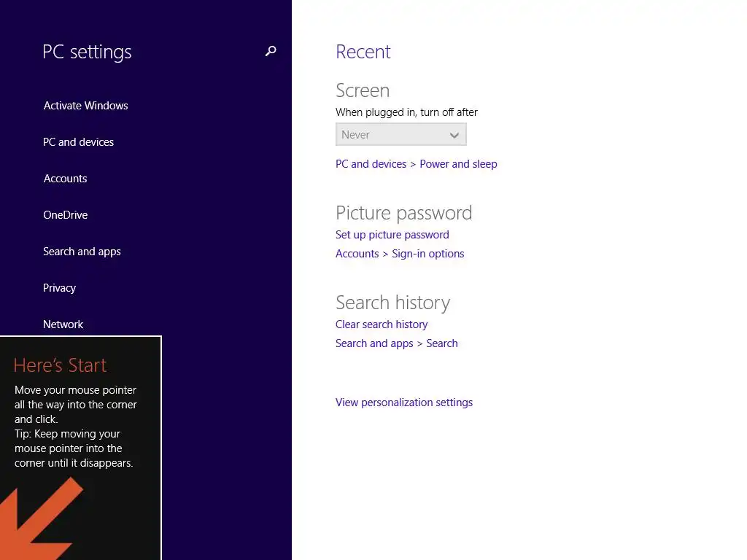747x560 pixels.
Task: Click the Search and apps breadcrumb under Search history
Action: 374,343
